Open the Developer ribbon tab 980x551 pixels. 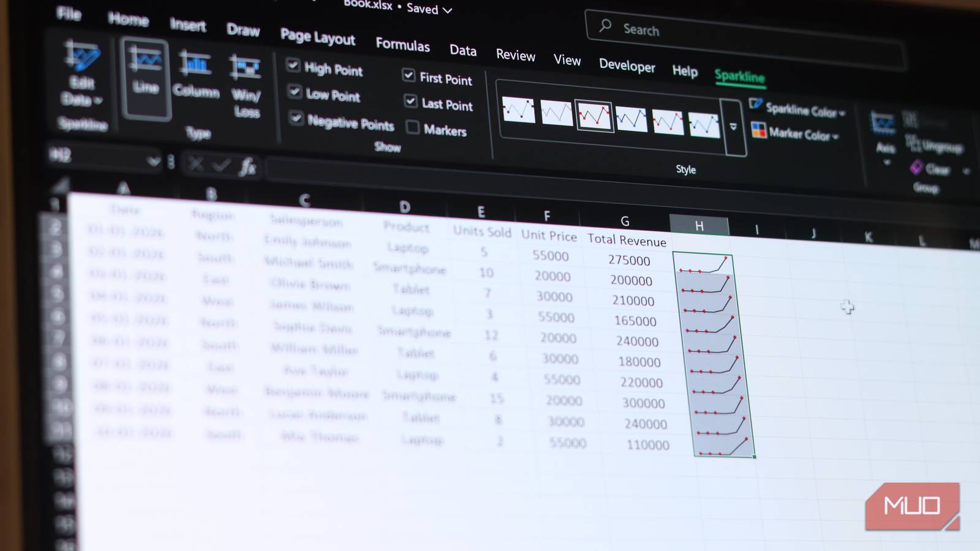pos(627,67)
